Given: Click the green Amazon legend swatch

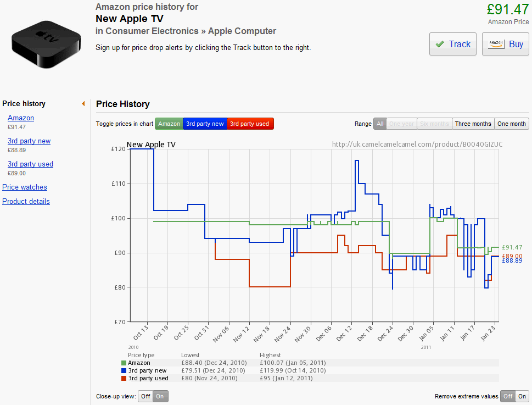Looking at the screenshot, I should [124, 363].
